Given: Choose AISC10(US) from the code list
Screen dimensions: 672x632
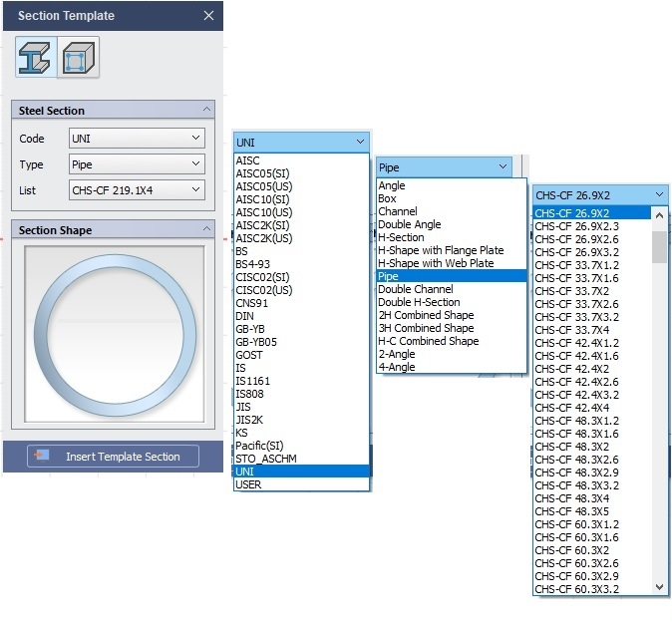Looking at the screenshot, I should [x=301, y=212].
